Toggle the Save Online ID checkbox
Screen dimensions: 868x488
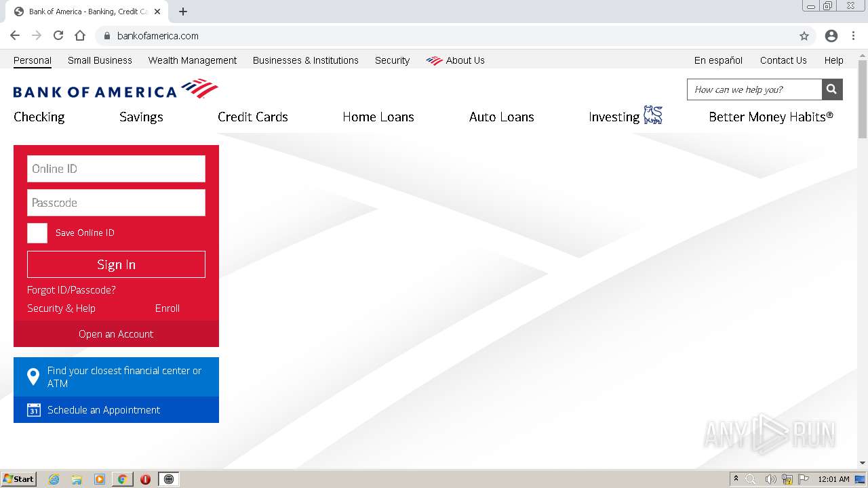[37, 233]
